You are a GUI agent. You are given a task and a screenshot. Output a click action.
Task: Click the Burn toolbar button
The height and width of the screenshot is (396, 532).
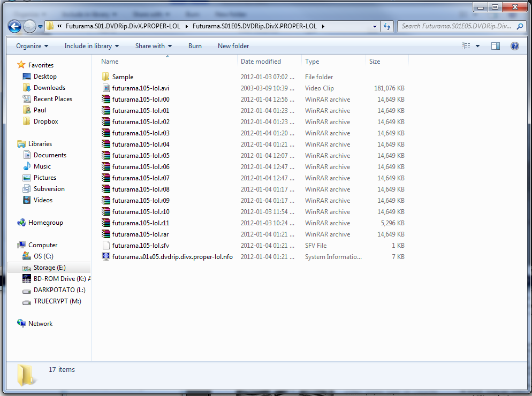(x=195, y=46)
